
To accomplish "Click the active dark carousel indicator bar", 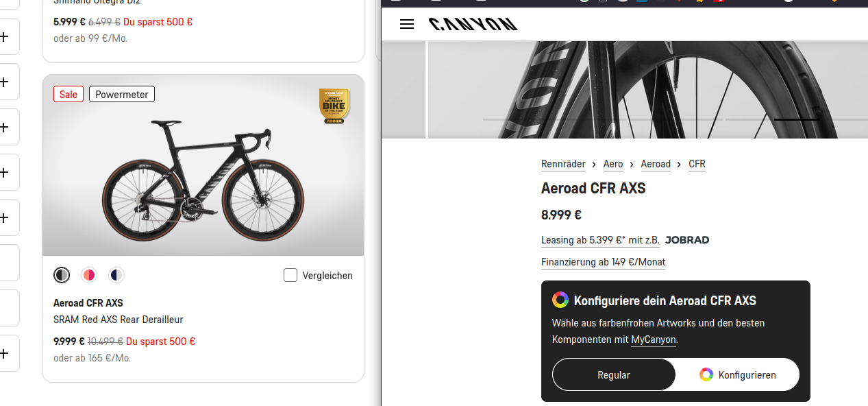I will click(x=797, y=119).
